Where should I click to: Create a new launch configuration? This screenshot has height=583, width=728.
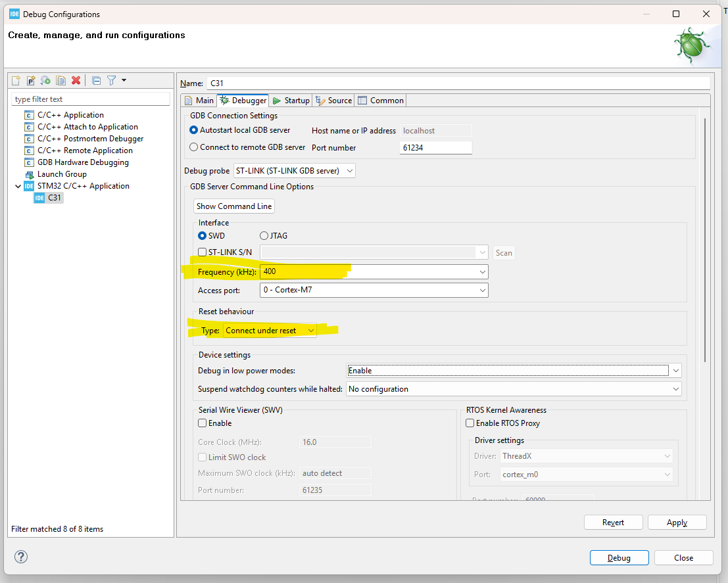point(15,80)
